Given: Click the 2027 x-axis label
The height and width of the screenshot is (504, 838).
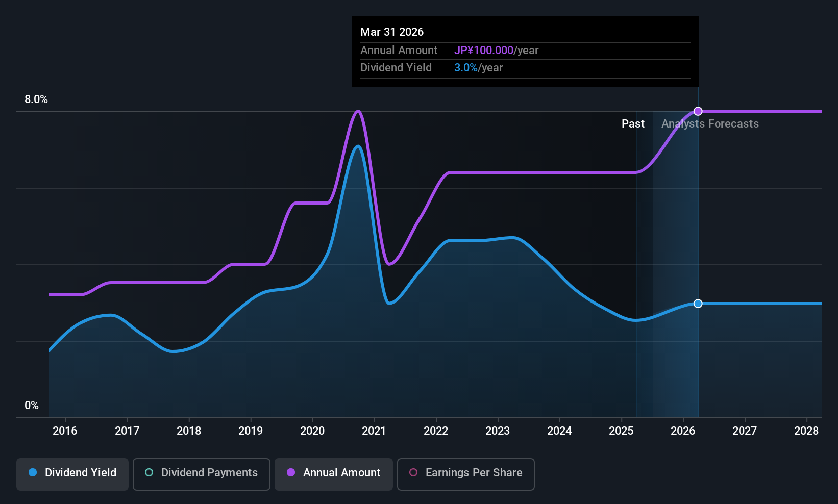Looking at the screenshot, I should click(x=745, y=431).
